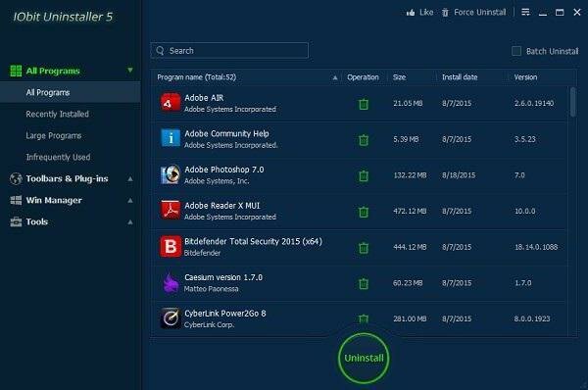Select the CyberLink Power2Go 8 icon
The image size is (588, 390).
click(x=171, y=318)
